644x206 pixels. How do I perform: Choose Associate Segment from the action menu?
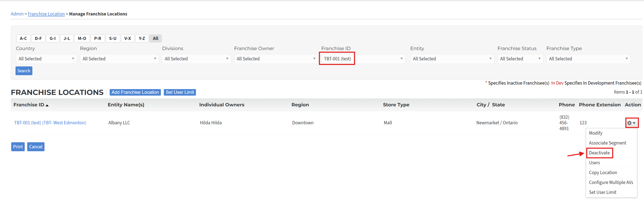click(611, 143)
